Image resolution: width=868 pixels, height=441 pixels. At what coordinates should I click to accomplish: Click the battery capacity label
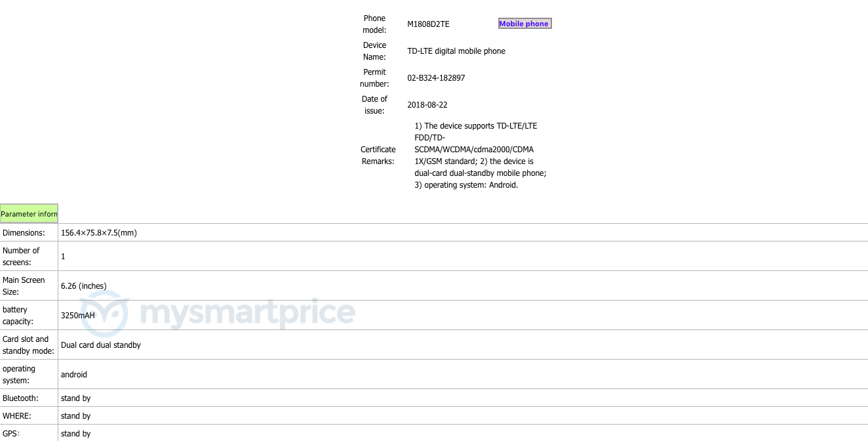(x=18, y=316)
